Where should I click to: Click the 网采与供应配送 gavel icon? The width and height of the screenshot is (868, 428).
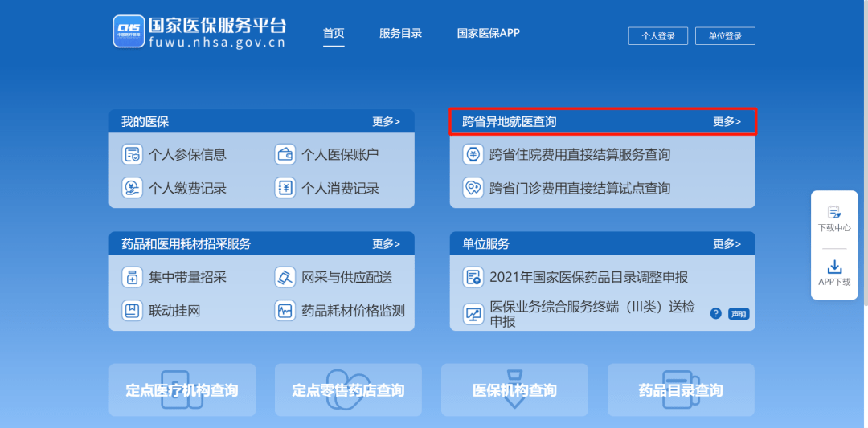(285, 277)
